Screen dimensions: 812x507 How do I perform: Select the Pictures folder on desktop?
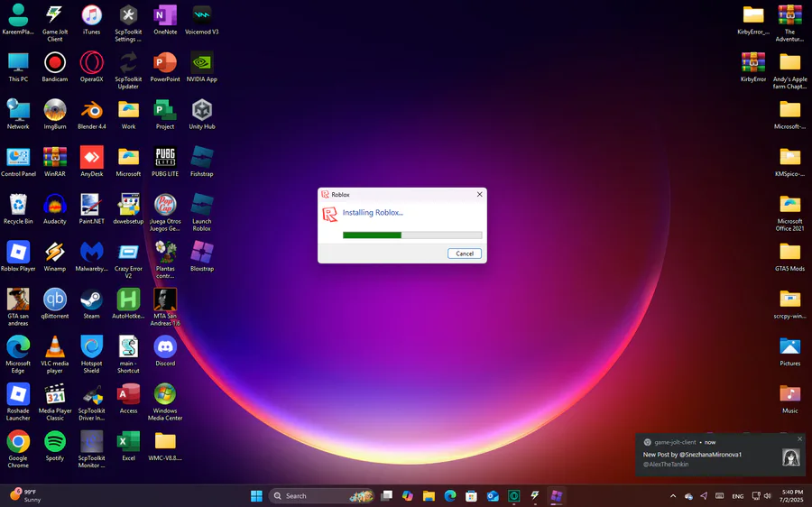[x=789, y=352]
